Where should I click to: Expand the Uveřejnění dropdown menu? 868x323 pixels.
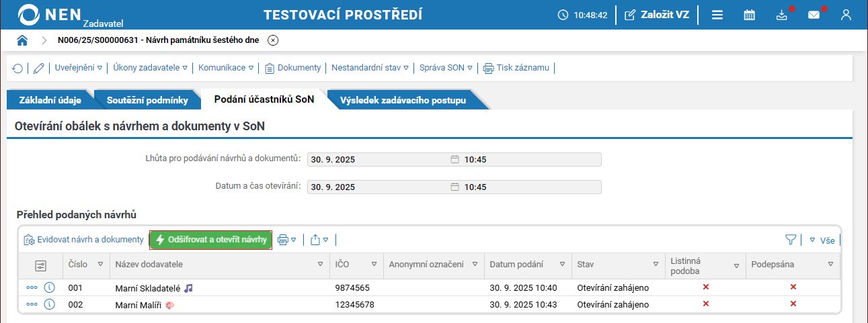pyautogui.click(x=79, y=68)
